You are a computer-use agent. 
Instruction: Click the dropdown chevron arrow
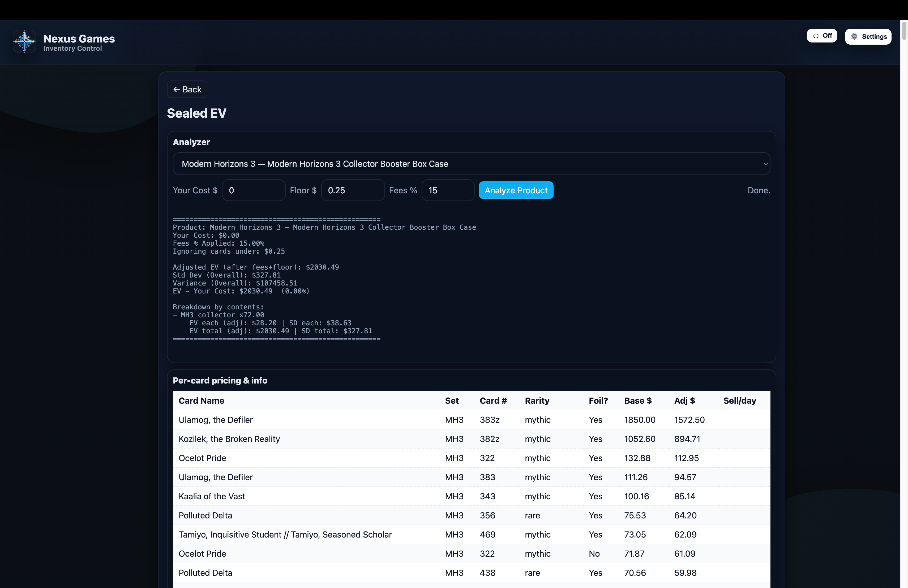coord(765,164)
